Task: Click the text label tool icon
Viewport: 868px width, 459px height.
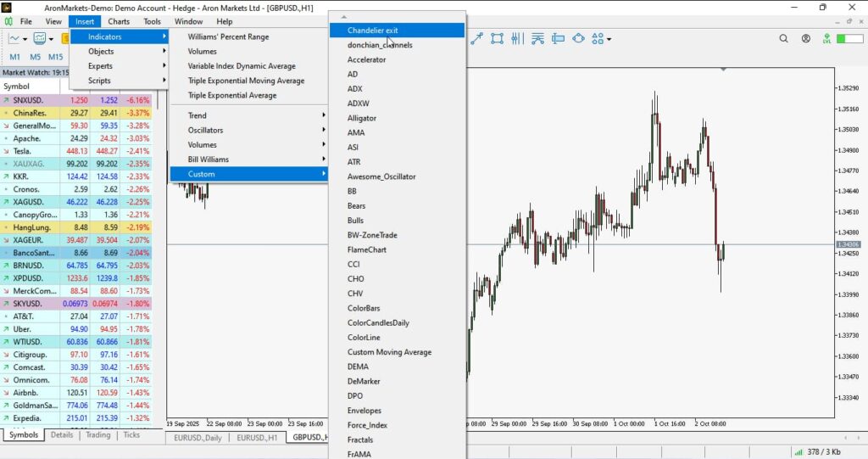Action: [x=558, y=38]
